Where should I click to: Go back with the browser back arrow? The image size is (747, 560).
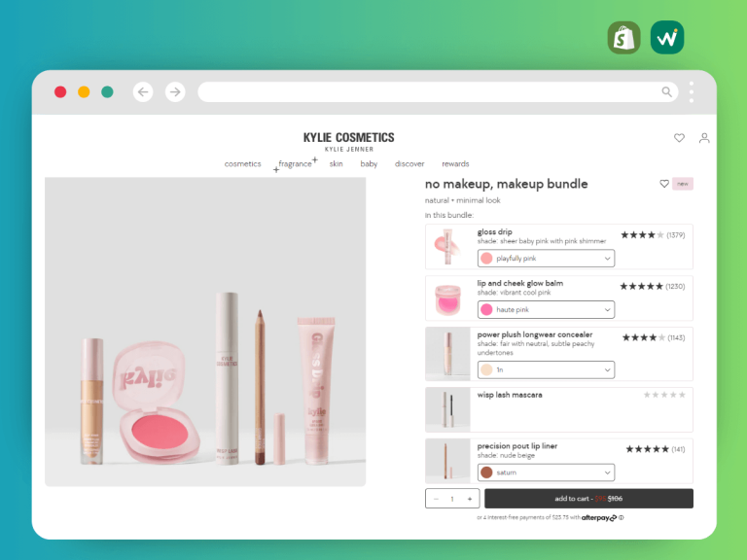tap(143, 92)
